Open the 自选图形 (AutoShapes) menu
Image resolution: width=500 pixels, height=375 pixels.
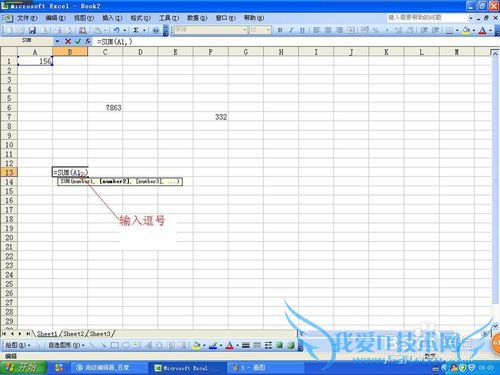tap(67, 345)
